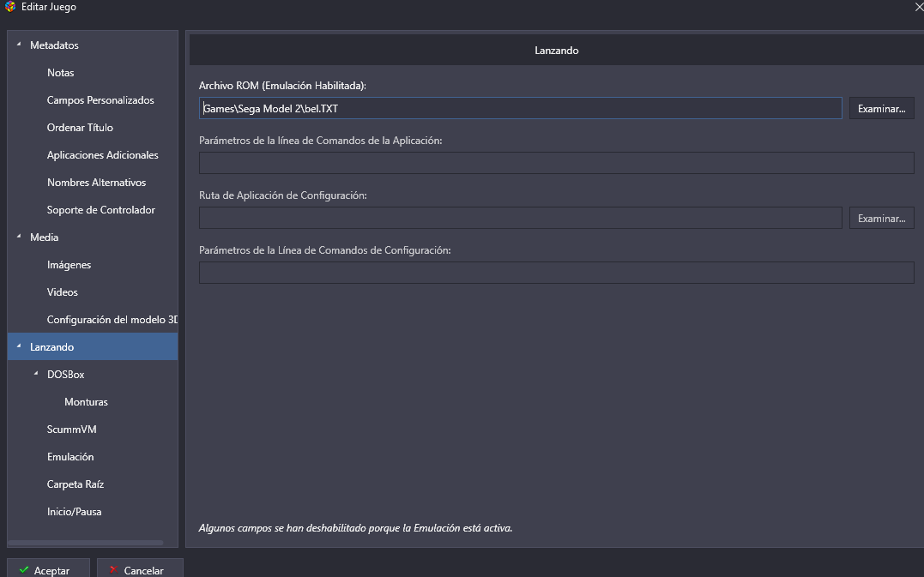The width and height of the screenshot is (924, 577).
Task: Close the Editar Juego window
Action: pos(919,7)
